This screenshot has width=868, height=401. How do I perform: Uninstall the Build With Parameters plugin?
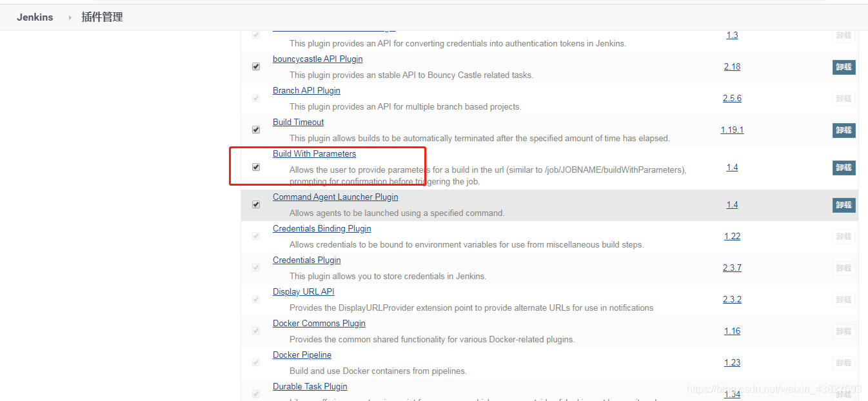[x=843, y=168]
